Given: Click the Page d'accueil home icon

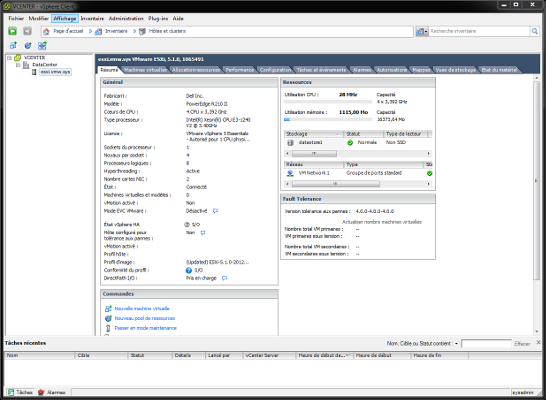Looking at the screenshot, I should coord(46,31).
